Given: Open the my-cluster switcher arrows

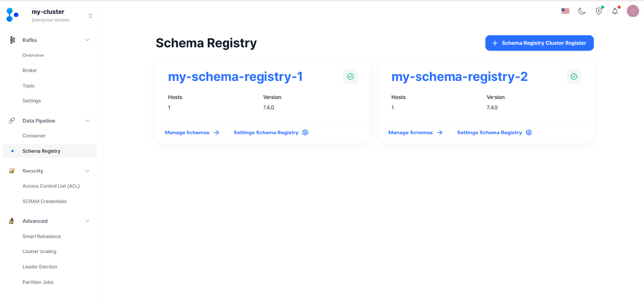Looking at the screenshot, I should (x=91, y=15).
